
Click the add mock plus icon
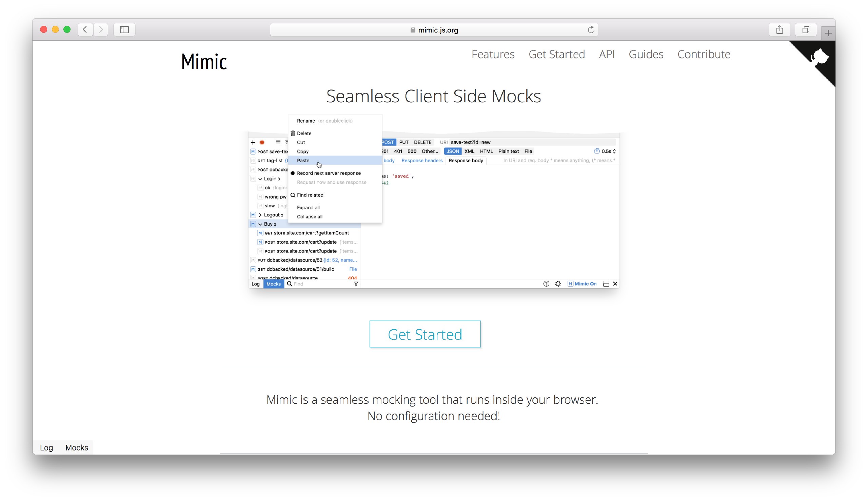[x=253, y=142]
